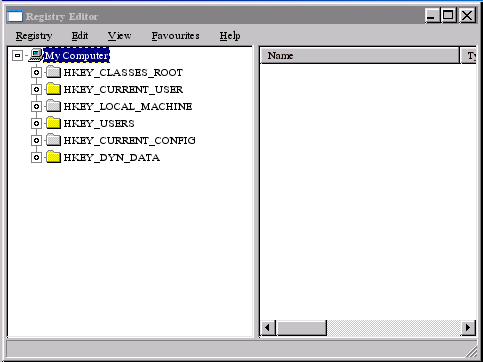Click the horizontal scrollbar right arrow
Image resolution: width=483 pixels, height=362 pixels.
(x=468, y=328)
